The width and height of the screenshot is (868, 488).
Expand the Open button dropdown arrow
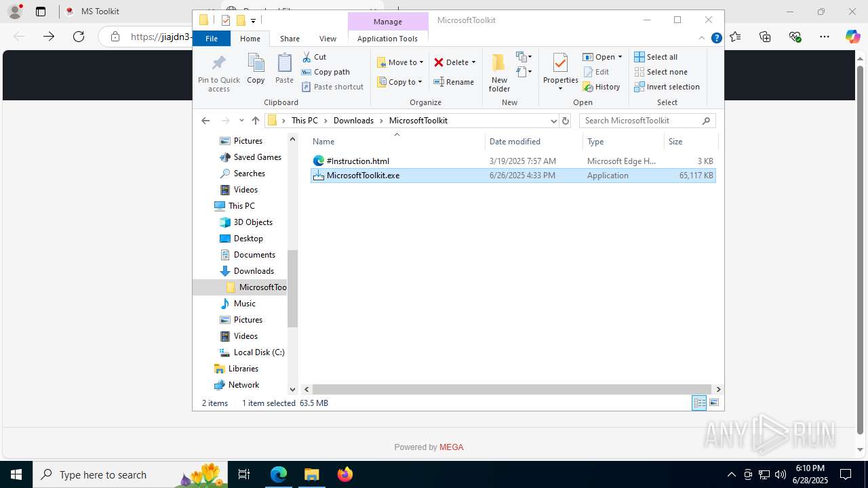point(620,57)
